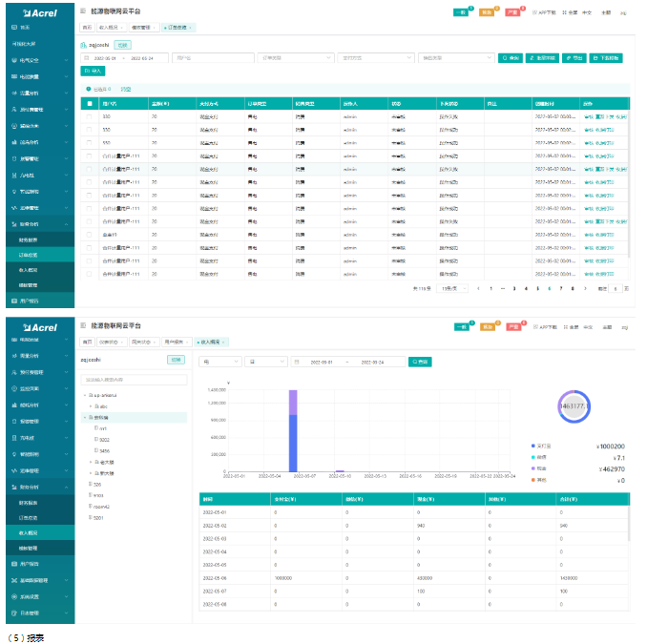The height and width of the screenshot is (644, 647).
Task: Collapse sidebar using the top hamburger icon
Action: point(83,10)
